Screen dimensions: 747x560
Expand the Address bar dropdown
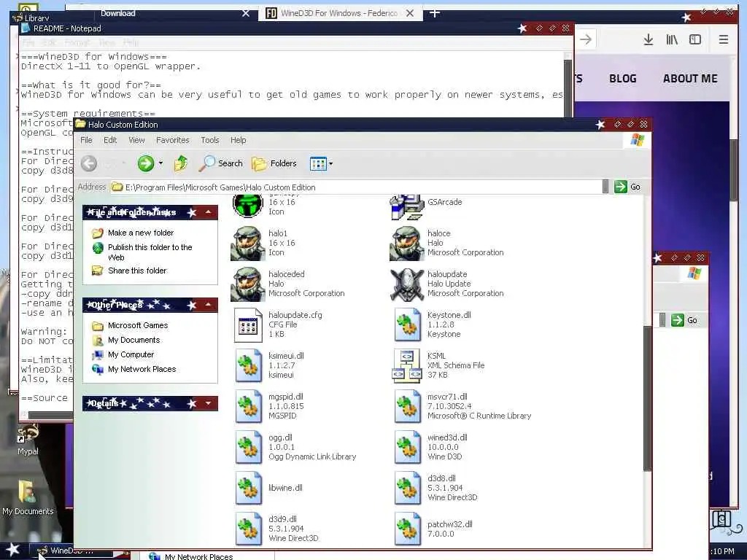(x=605, y=187)
